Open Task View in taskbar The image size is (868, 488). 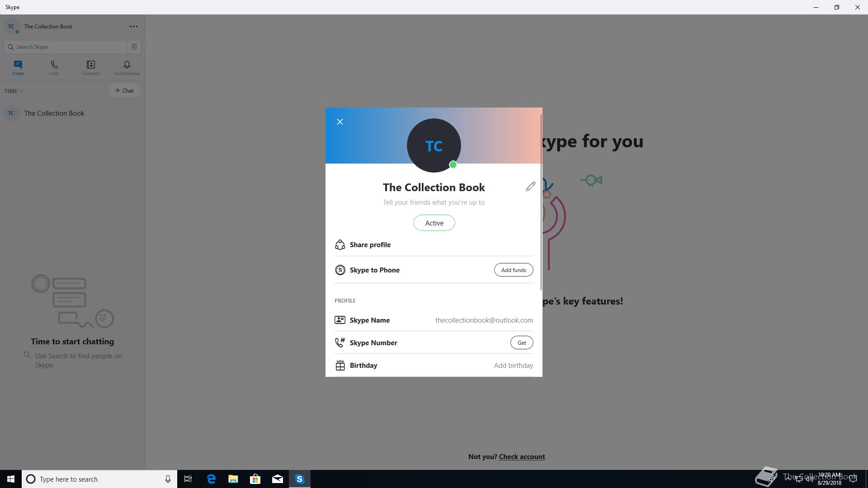point(188,479)
